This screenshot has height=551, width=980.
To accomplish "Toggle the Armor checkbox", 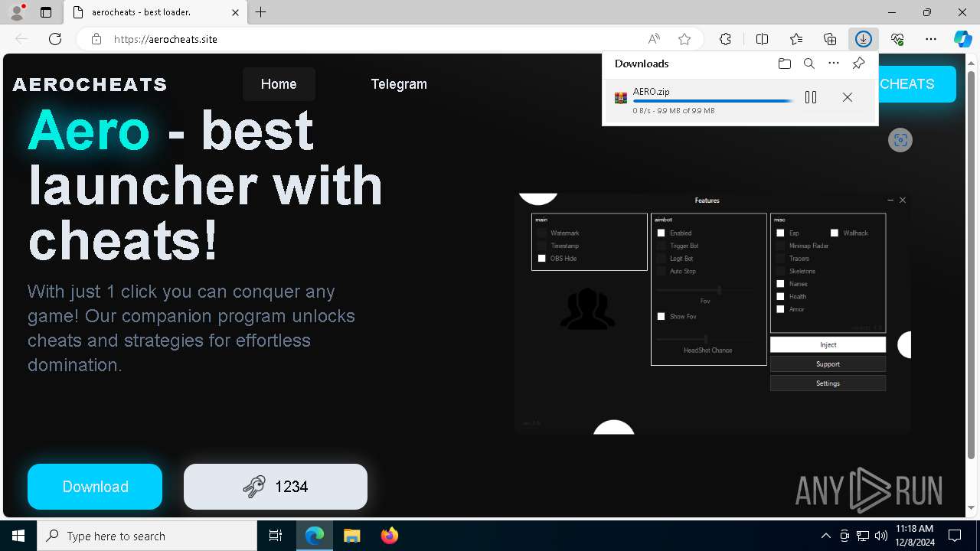I will pos(780,309).
